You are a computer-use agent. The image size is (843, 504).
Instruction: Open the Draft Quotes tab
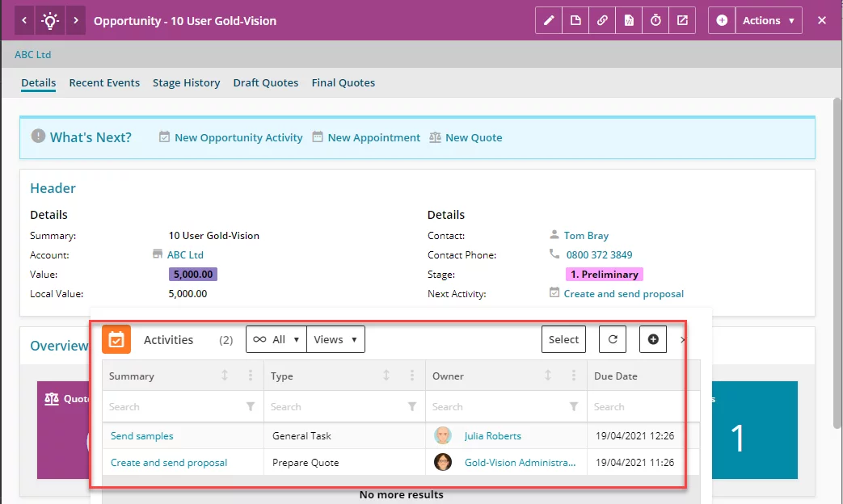pyautogui.click(x=266, y=82)
